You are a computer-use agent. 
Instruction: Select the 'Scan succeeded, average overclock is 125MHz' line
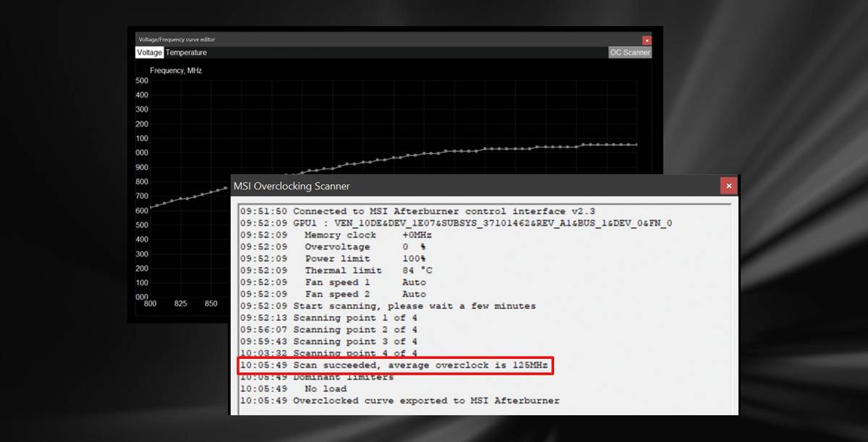[x=394, y=365]
